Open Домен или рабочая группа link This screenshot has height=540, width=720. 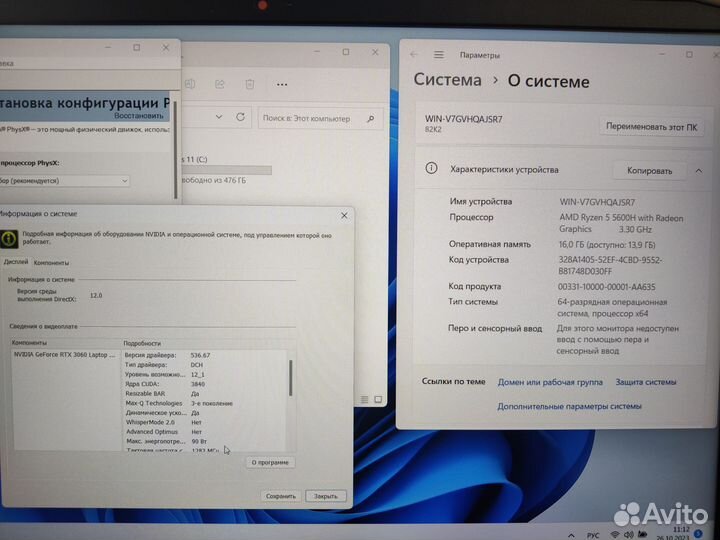550,382
